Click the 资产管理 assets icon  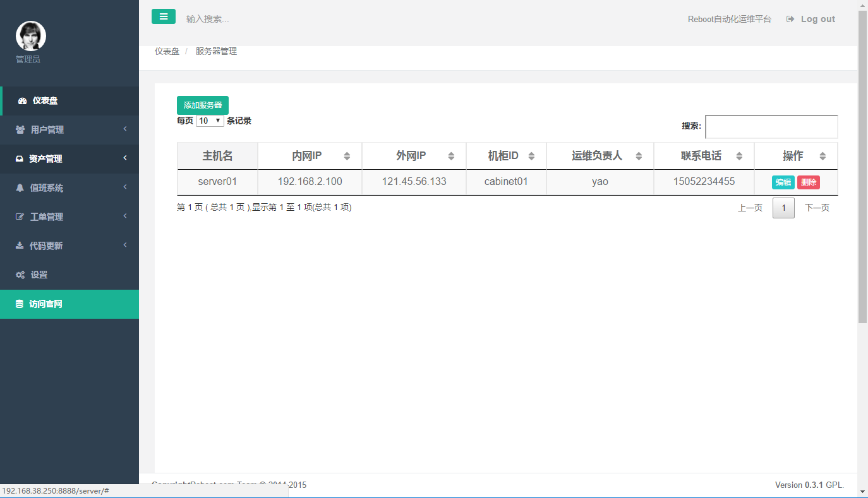[21, 159]
